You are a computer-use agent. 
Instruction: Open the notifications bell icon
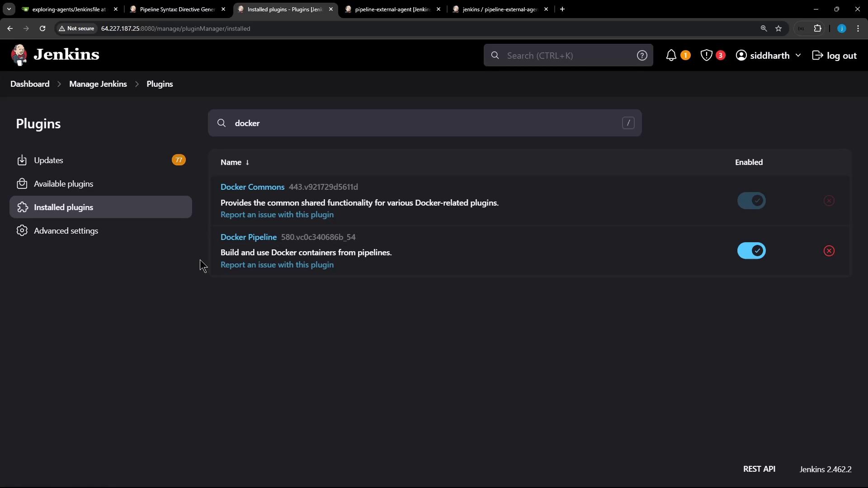pos(671,55)
